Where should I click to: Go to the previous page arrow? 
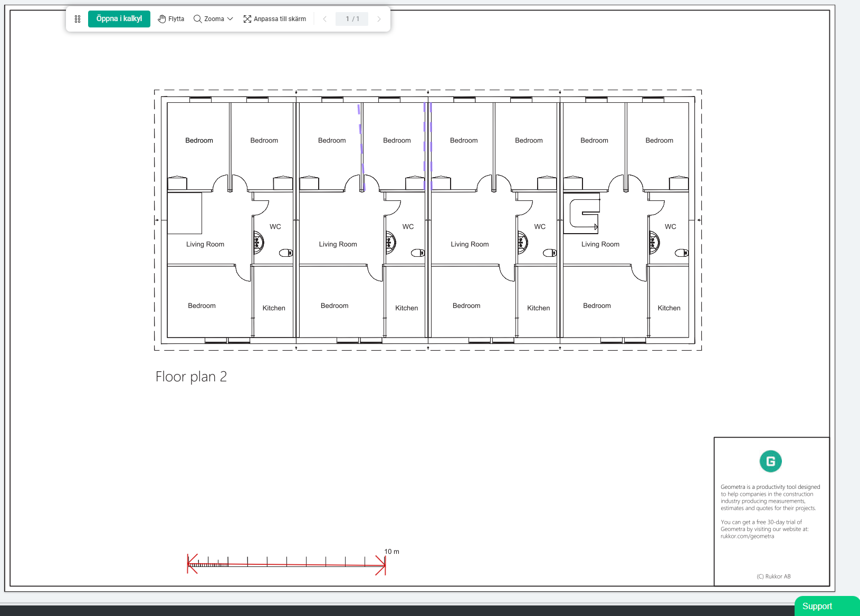[x=324, y=19]
